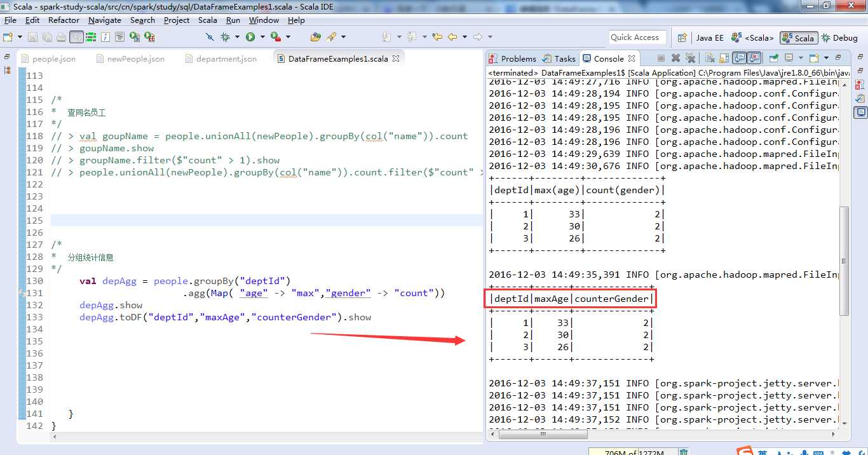Open the Refactor menu
The image size is (868, 455).
(x=64, y=20)
